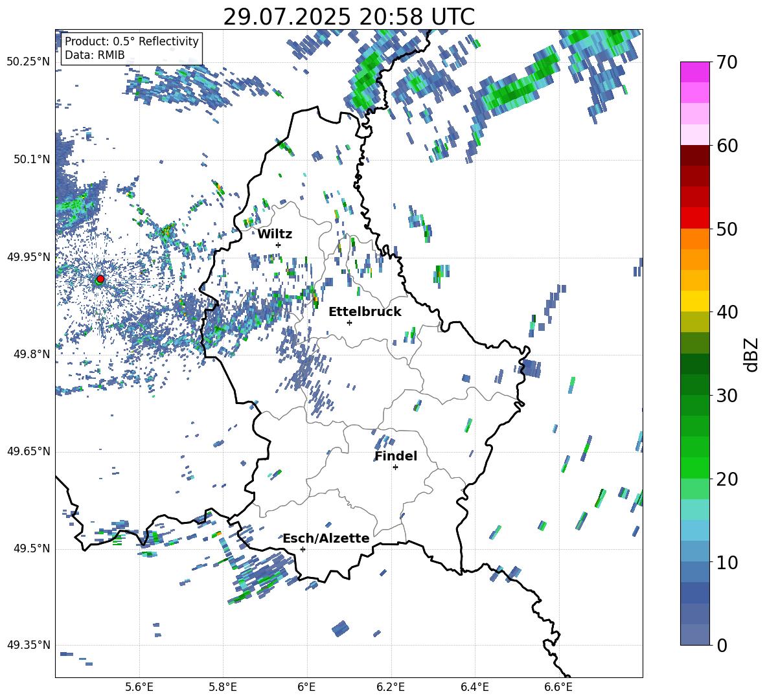Viewport: 767px width, 700px height.
Task: Click the 50.1°N latitude label
Action: 32,159
